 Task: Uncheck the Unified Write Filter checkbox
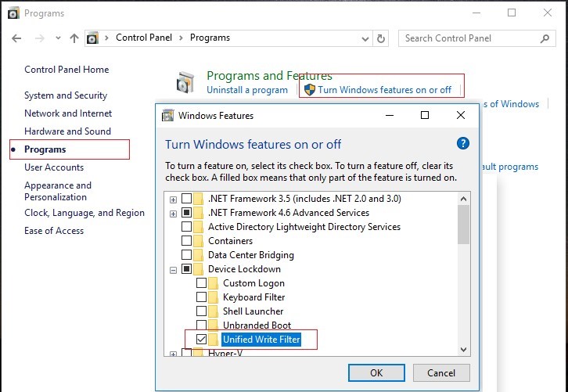201,340
